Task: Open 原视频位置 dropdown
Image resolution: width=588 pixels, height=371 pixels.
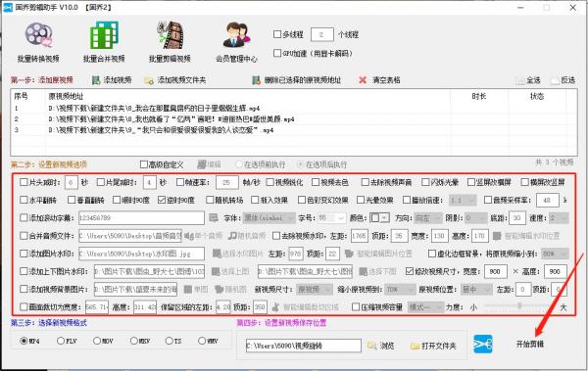Action: coord(476,290)
